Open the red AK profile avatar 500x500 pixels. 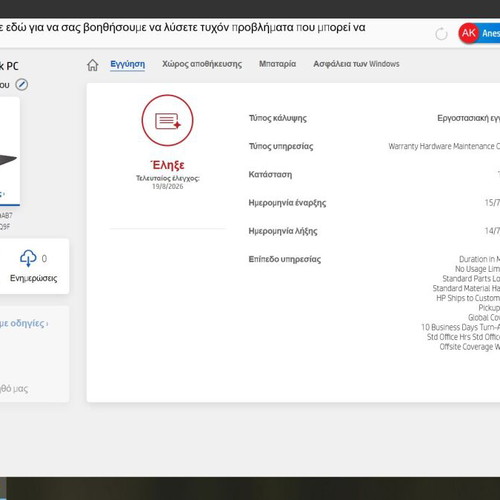[x=469, y=33]
